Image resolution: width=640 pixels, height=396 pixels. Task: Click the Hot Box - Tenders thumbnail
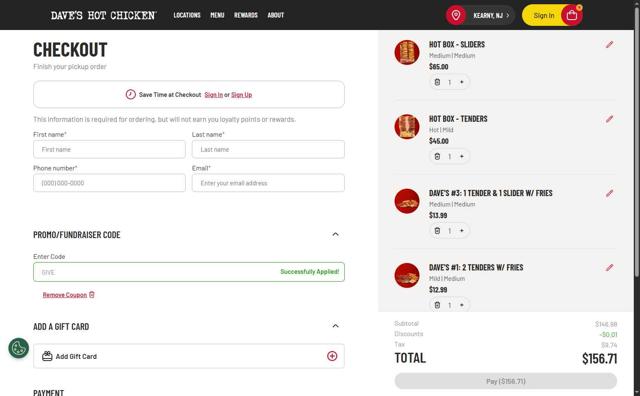(407, 127)
